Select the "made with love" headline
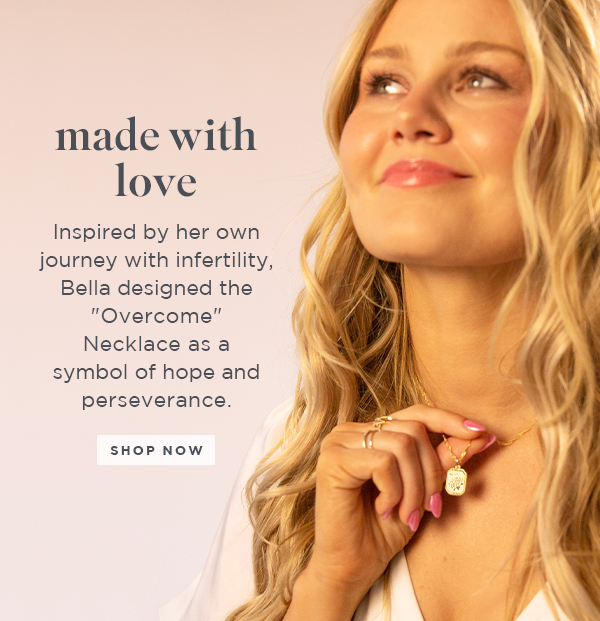This screenshot has width=600, height=621. pyautogui.click(x=156, y=158)
